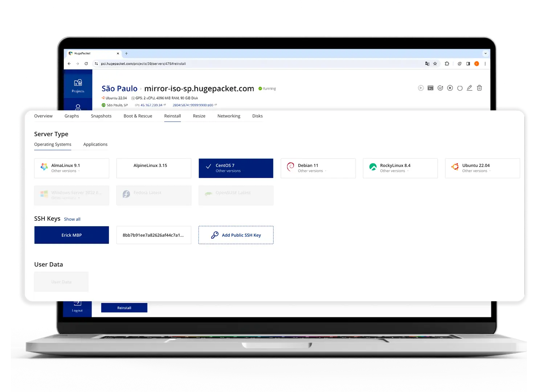
Task: Open the Boot & Rescue tab
Action: coord(138,116)
